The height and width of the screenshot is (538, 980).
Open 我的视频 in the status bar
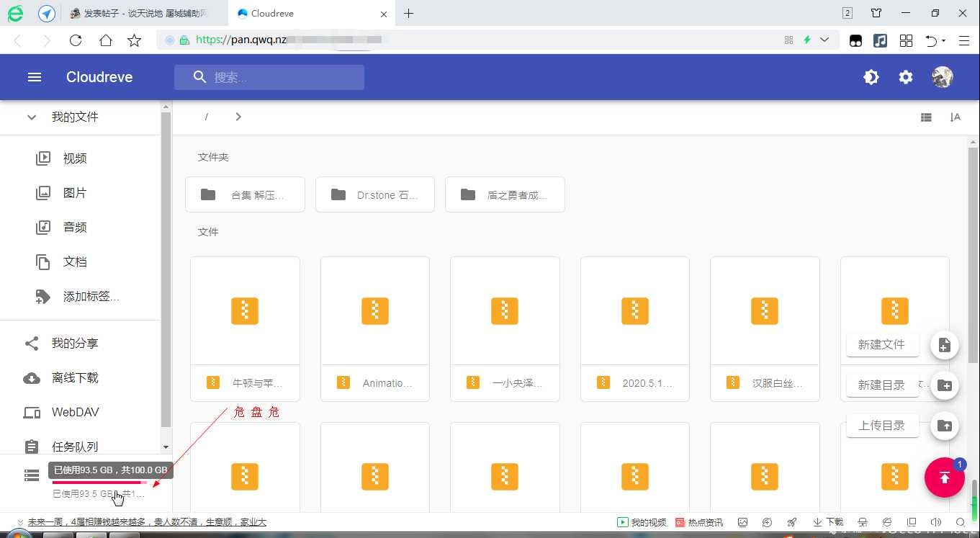point(642,522)
